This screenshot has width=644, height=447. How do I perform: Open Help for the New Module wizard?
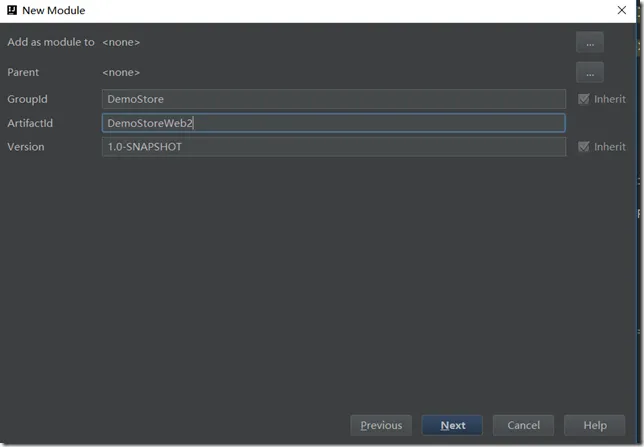click(x=595, y=425)
